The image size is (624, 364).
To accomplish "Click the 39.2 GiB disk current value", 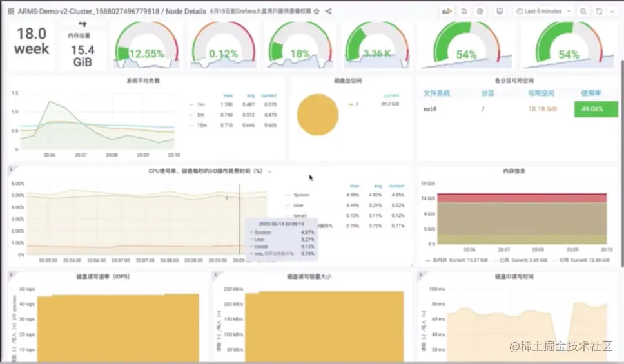I will tap(389, 104).
